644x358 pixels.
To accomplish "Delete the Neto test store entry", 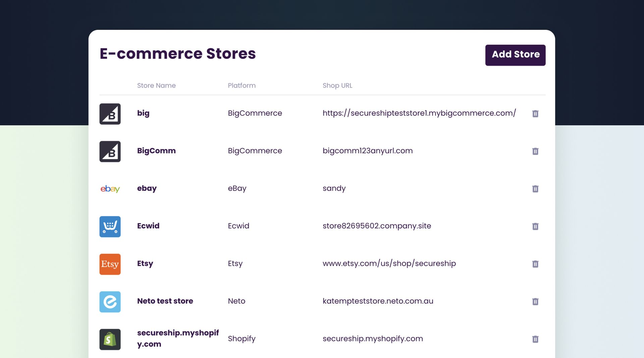I will click(535, 302).
